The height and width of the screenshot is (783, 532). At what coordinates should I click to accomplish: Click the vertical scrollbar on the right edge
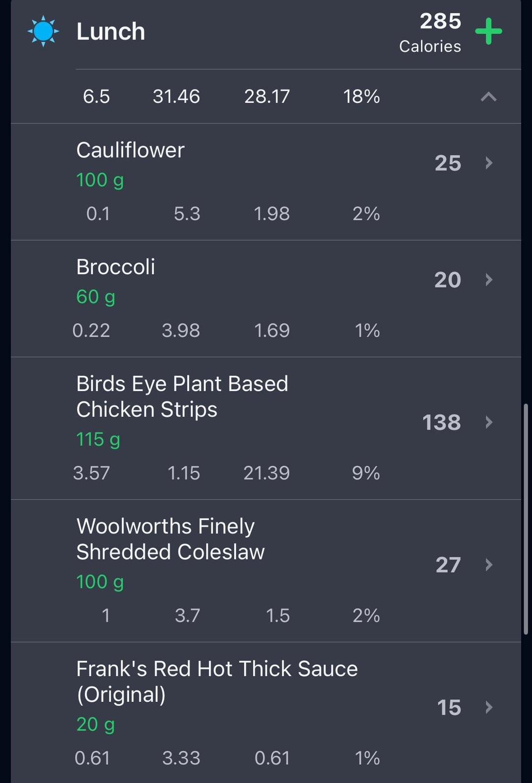coord(526,519)
